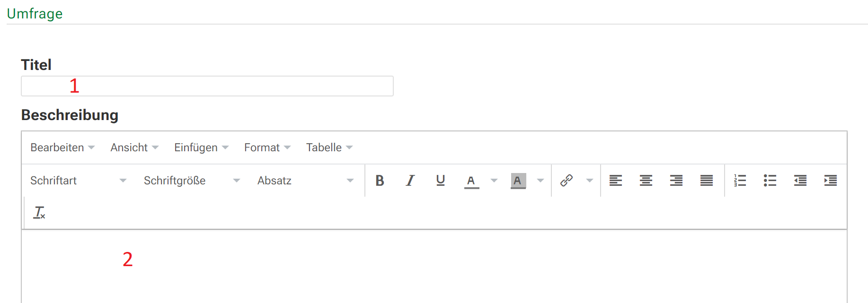
Task: Toggle bold text formatting
Action: tap(380, 181)
